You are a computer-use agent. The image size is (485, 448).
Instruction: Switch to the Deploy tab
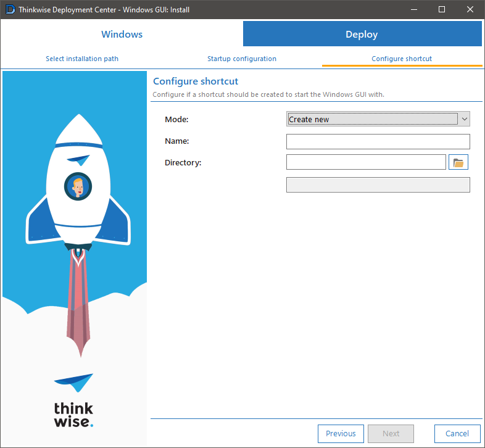tap(362, 34)
